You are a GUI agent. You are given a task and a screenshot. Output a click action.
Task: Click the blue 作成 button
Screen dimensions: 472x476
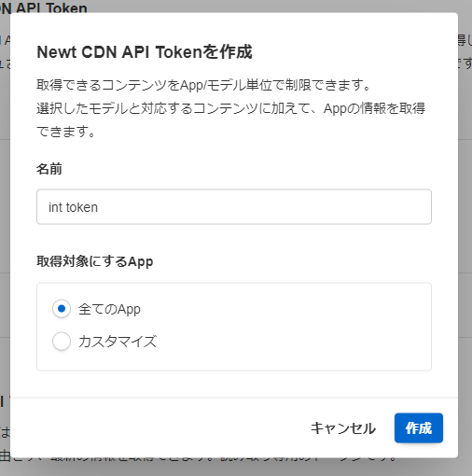coord(419,427)
